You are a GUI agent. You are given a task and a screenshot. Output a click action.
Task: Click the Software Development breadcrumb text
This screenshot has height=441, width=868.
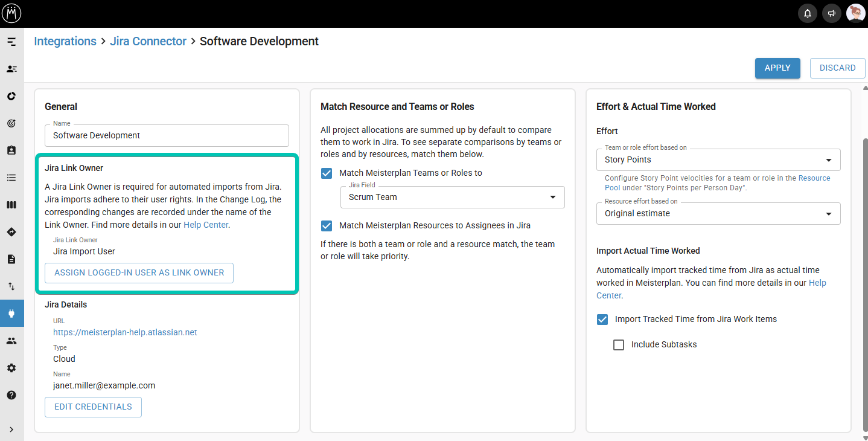pyautogui.click(x=259, y=41)
